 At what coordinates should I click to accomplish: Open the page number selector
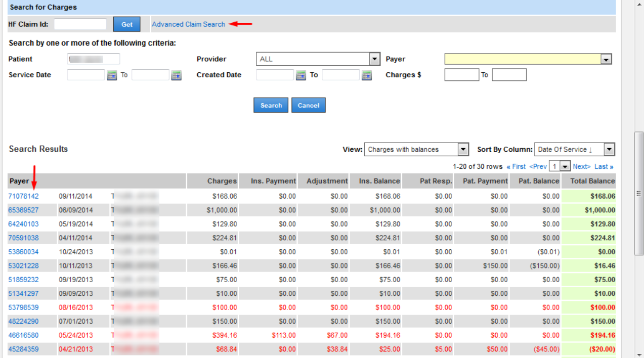[565, 167]
